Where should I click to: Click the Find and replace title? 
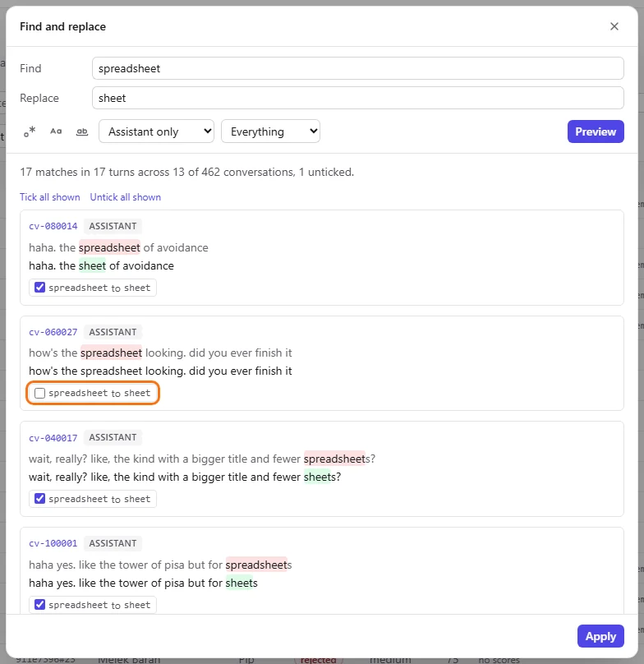(62, 26)
